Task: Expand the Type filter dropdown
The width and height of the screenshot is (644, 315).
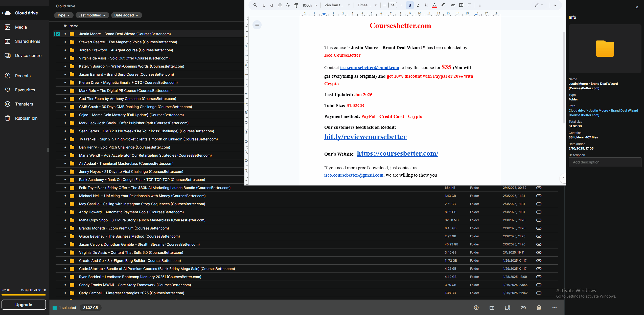Action: [x=63, y=15]
